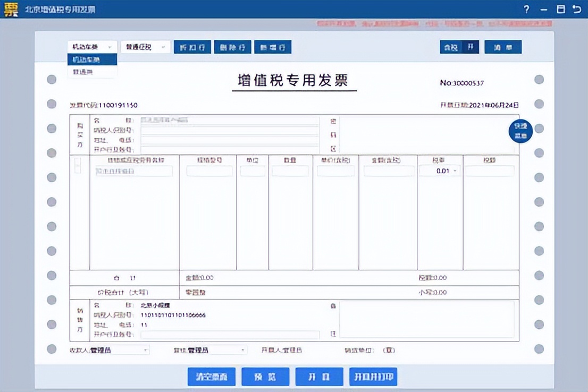
Task: Click the yellow 票 invoice app logo
Action: [x=12, y=9]
